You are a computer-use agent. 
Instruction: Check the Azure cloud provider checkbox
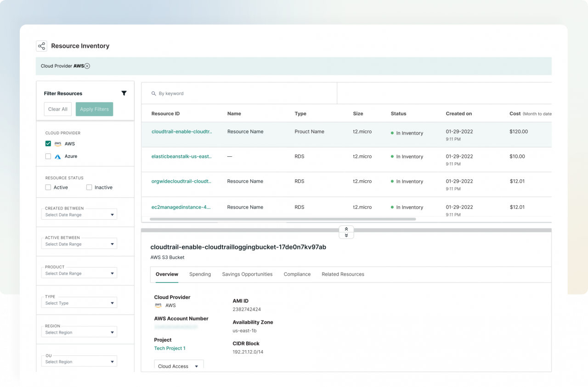pyautogui.click(x=48, y=156)
